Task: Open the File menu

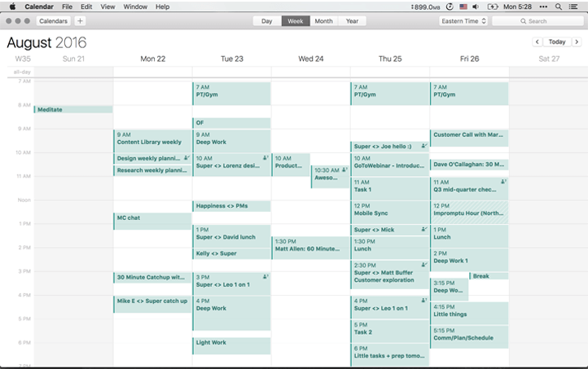Action: (x=66, y=7)
